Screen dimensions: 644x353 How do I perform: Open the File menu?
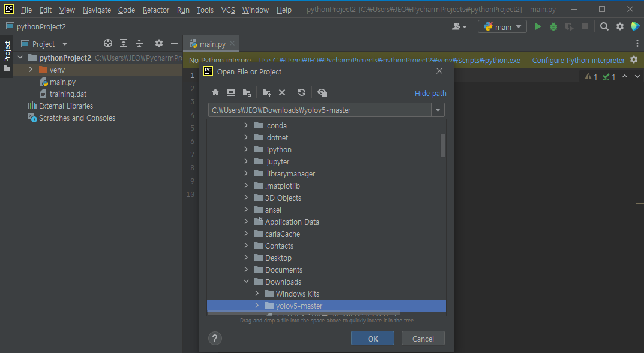click(26, 10)
